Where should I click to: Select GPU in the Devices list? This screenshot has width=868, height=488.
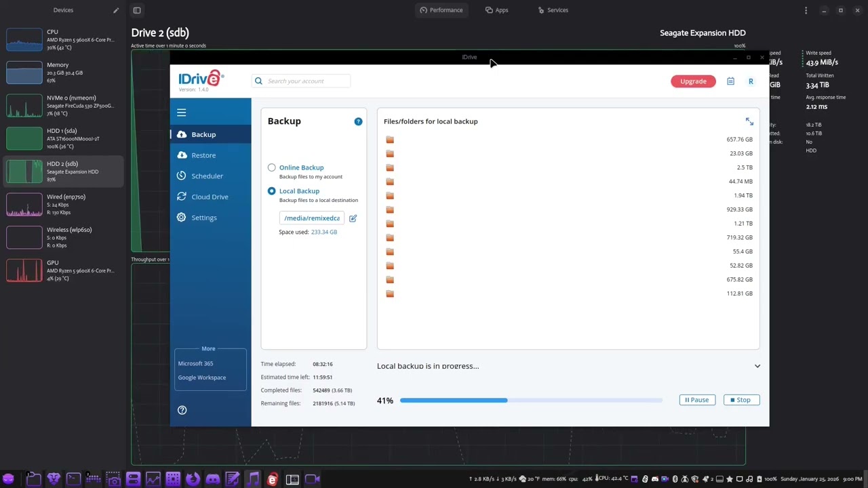[62, 270]
